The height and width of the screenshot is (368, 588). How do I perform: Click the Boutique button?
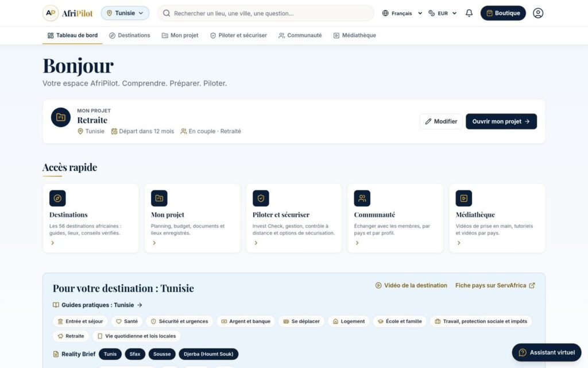(503, 13)
